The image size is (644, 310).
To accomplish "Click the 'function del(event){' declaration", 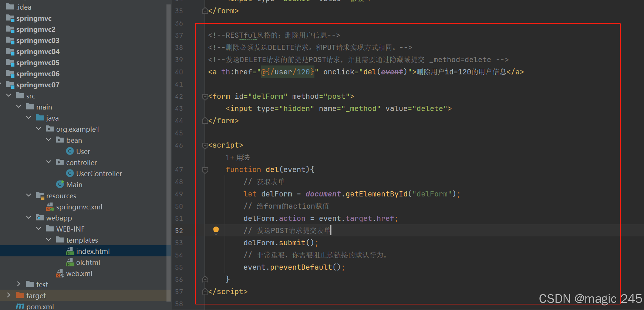I will (x=270, y=170).
